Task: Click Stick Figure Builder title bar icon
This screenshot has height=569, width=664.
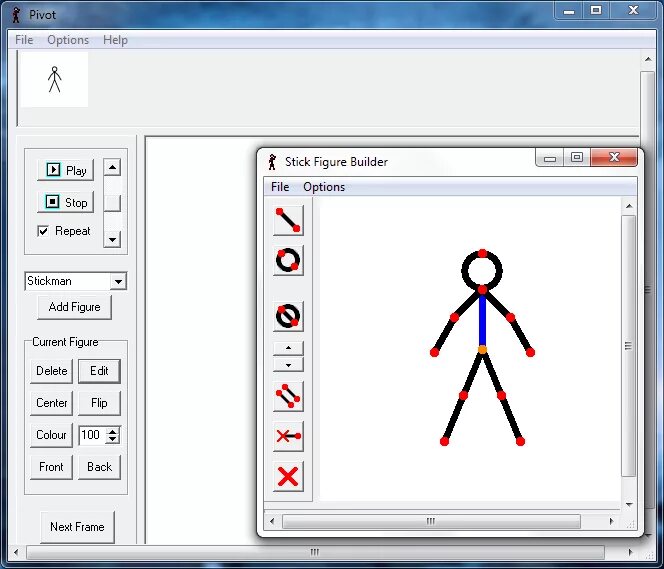Action: coord(272,162)
